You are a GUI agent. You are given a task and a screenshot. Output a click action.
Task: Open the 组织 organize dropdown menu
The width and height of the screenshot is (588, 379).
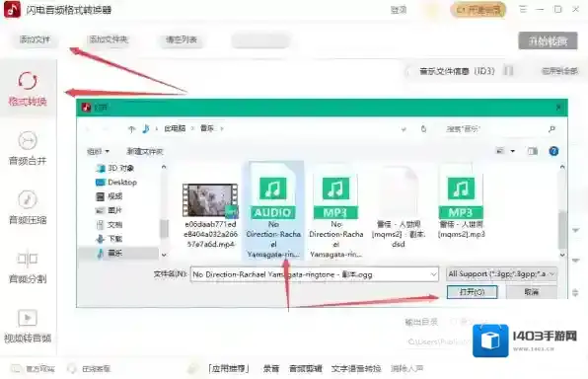98,152
